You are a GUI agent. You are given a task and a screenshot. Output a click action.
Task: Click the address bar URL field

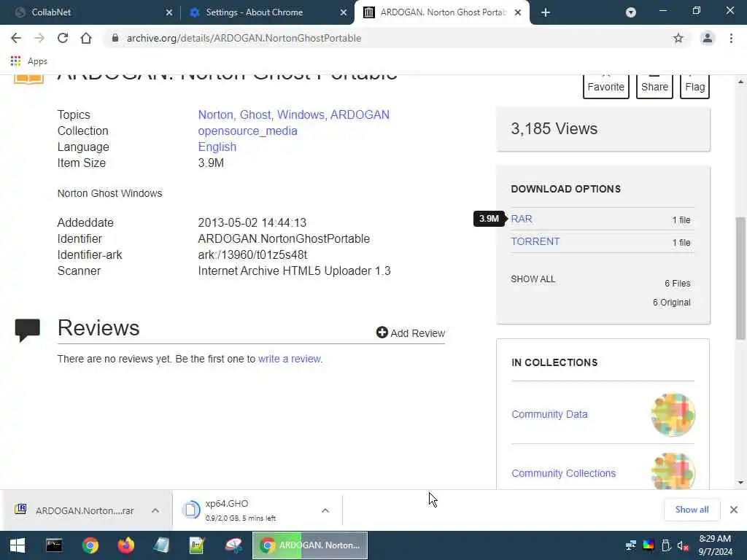(391, 38)
